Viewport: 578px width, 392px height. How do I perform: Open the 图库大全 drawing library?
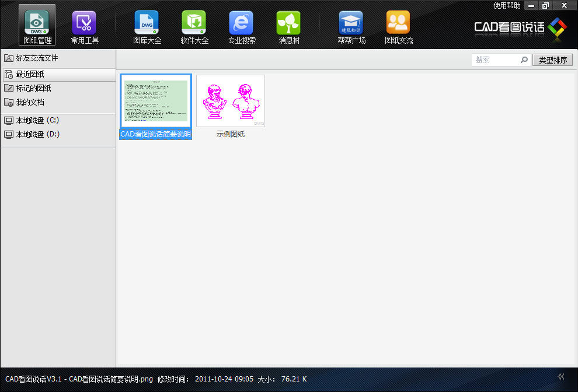pos(147,27)
